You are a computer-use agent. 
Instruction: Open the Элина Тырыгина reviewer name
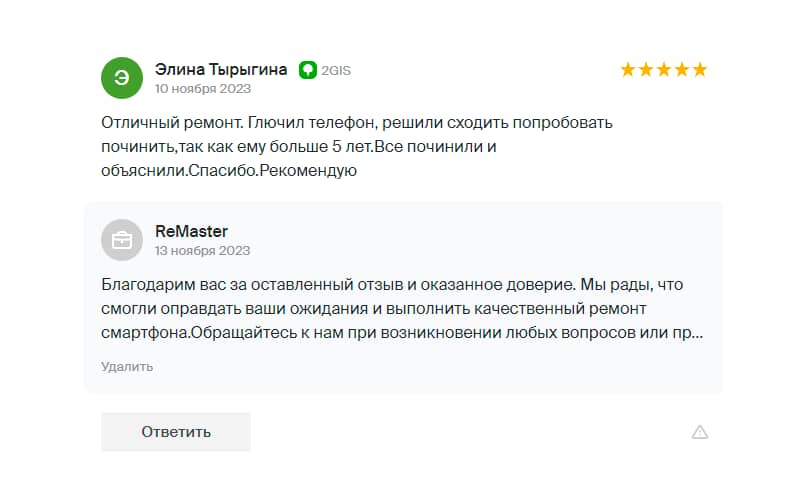221,70
